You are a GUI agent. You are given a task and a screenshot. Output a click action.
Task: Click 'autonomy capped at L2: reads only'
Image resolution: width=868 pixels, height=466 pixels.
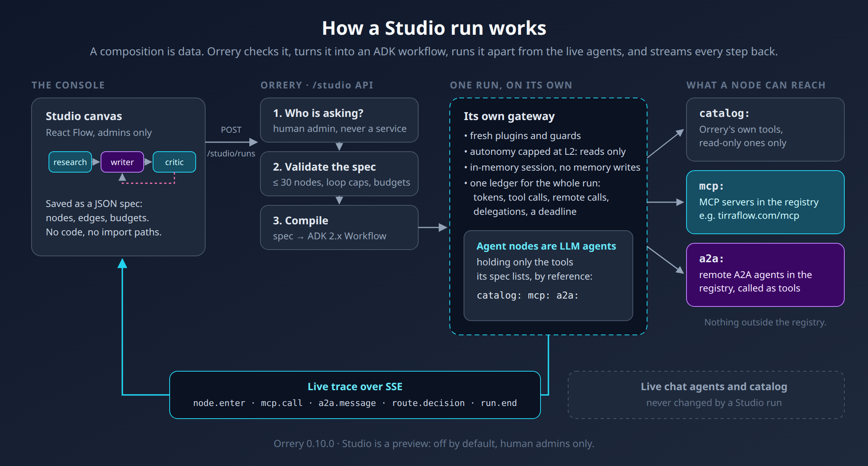pos(545,152)
